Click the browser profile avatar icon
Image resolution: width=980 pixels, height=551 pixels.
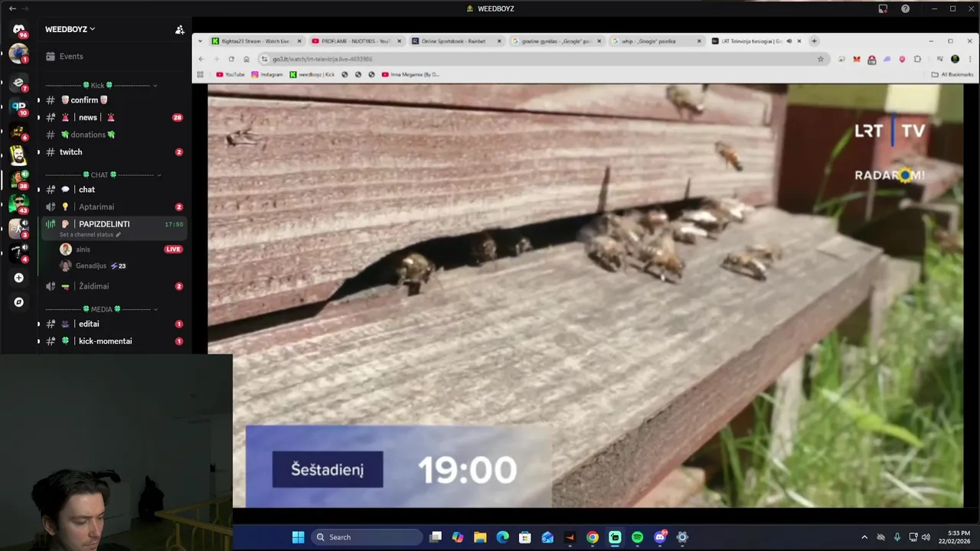click(x=955, y=59)
